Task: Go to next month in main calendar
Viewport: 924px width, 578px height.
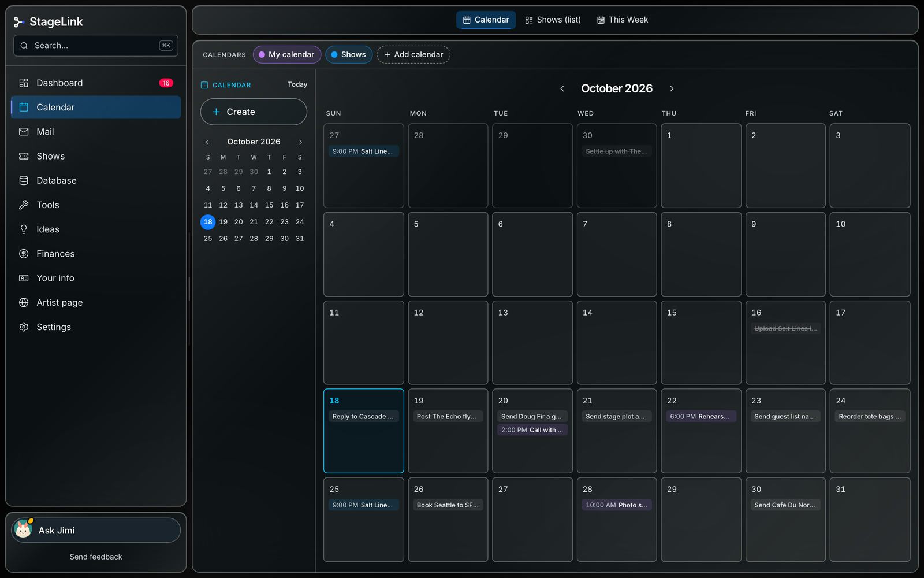Action: [672, 88]
